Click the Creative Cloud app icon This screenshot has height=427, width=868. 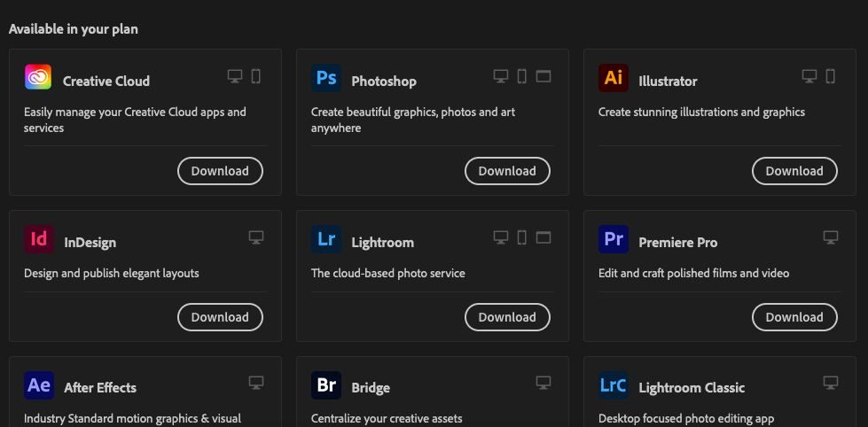(38, 79)
